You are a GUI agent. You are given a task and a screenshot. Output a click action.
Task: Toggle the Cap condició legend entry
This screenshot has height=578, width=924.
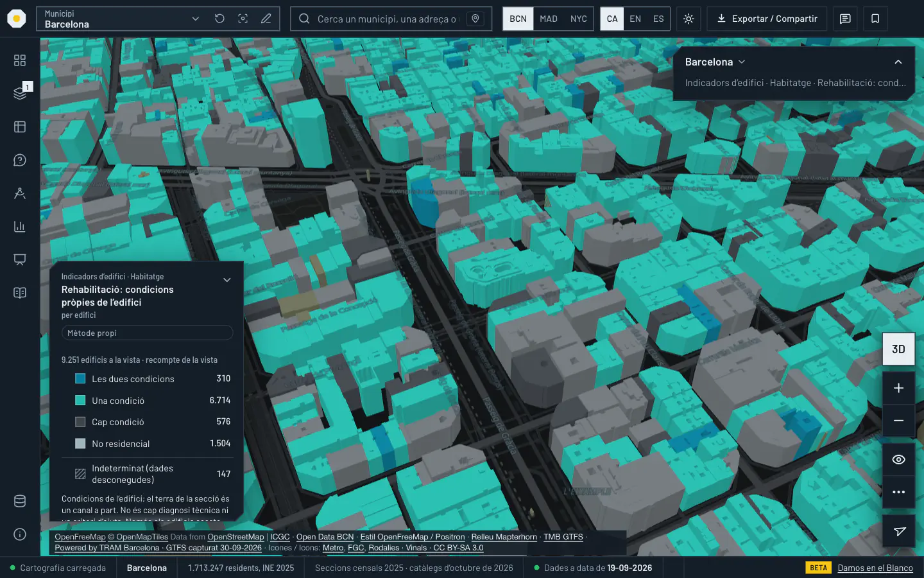click(147, 422)
